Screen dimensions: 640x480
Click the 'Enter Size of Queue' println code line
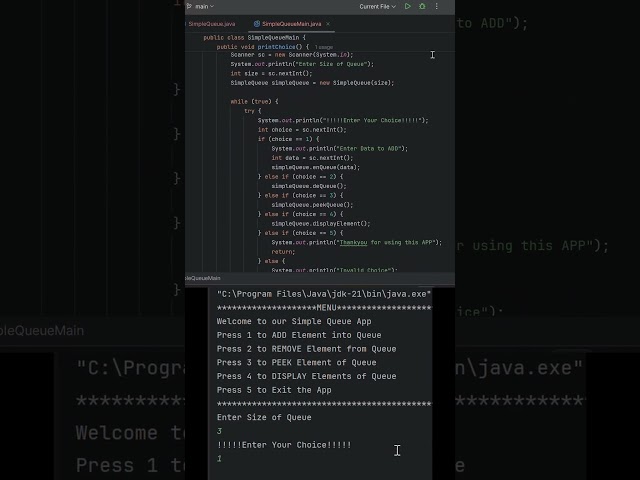pyautogui.click(x=302, y=64)
